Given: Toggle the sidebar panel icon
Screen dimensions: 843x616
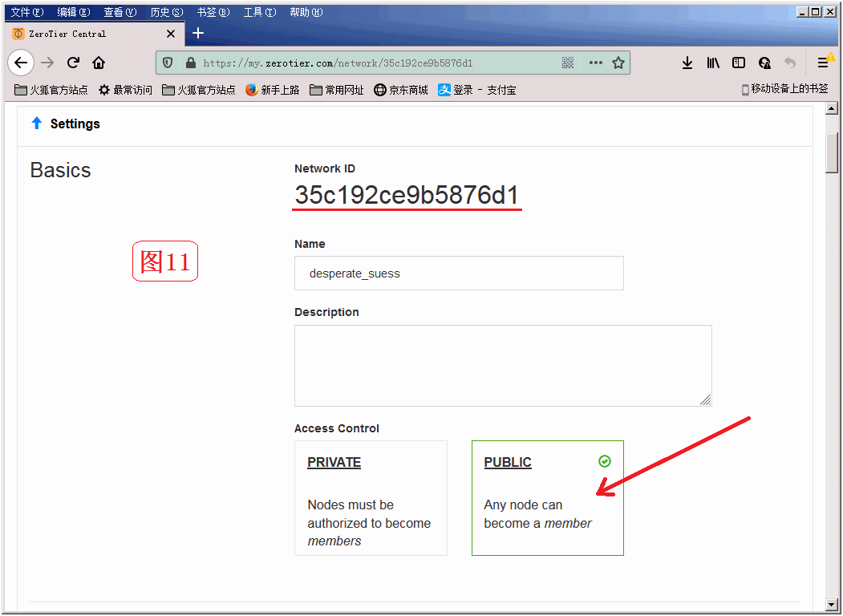Looking at the screenshot, I should pyautogui.click(x=739, y=63).
